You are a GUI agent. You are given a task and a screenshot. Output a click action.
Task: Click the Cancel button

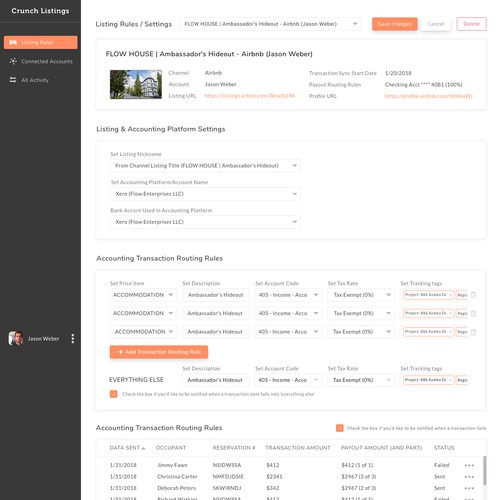click(435, 24)
